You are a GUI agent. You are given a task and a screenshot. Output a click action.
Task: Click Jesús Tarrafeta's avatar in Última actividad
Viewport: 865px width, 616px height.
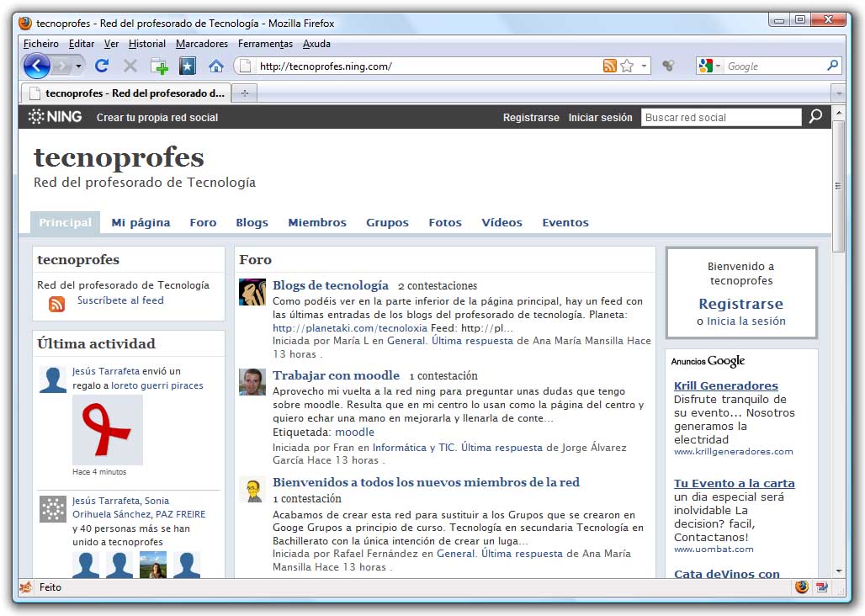(53, 380)
